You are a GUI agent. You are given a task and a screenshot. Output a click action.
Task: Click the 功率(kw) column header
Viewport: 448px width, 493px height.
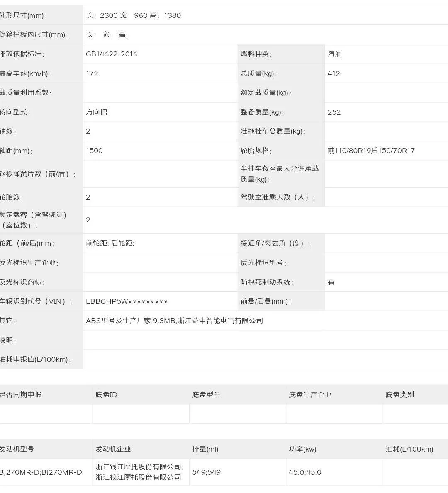(303, 449)
